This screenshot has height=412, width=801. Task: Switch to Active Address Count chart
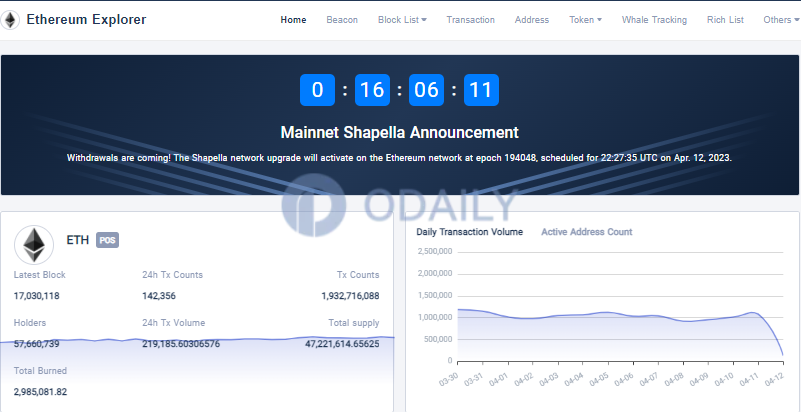[x=586, y=232]
